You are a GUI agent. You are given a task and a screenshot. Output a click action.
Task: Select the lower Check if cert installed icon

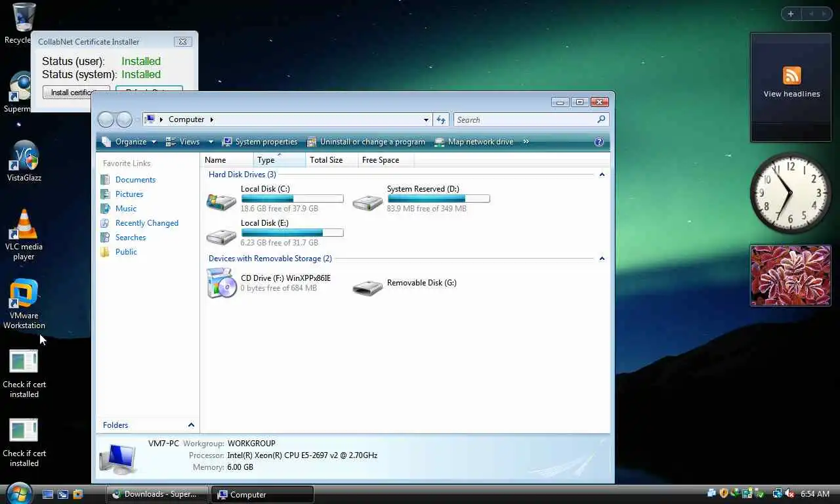pyautogui.click(x=24, y=443)
